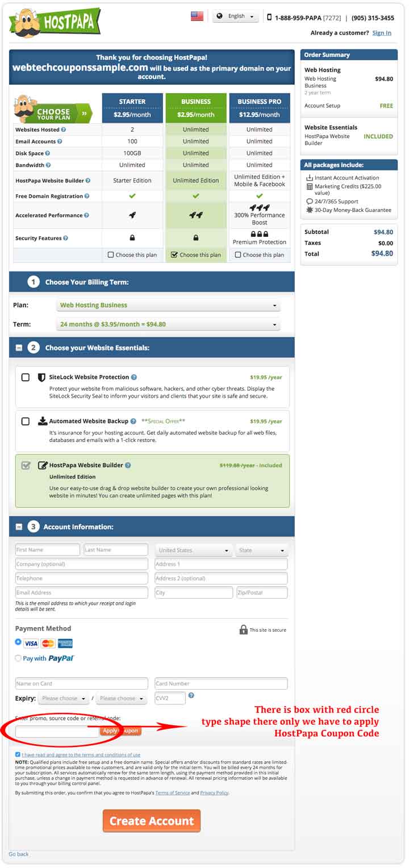Click the Card Number input field
The width and height of the screenshot is (409, 868).
(221, 683)
